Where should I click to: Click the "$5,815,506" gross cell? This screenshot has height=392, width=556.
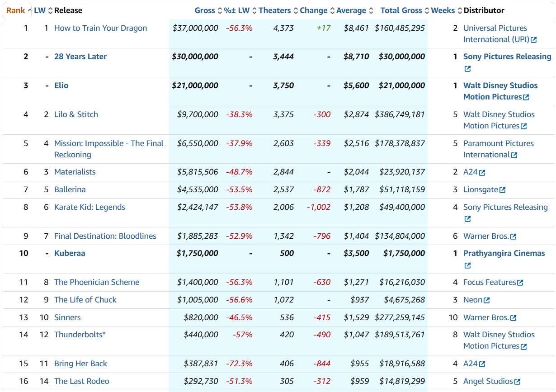pyautogui.click(x=198, y=172)
